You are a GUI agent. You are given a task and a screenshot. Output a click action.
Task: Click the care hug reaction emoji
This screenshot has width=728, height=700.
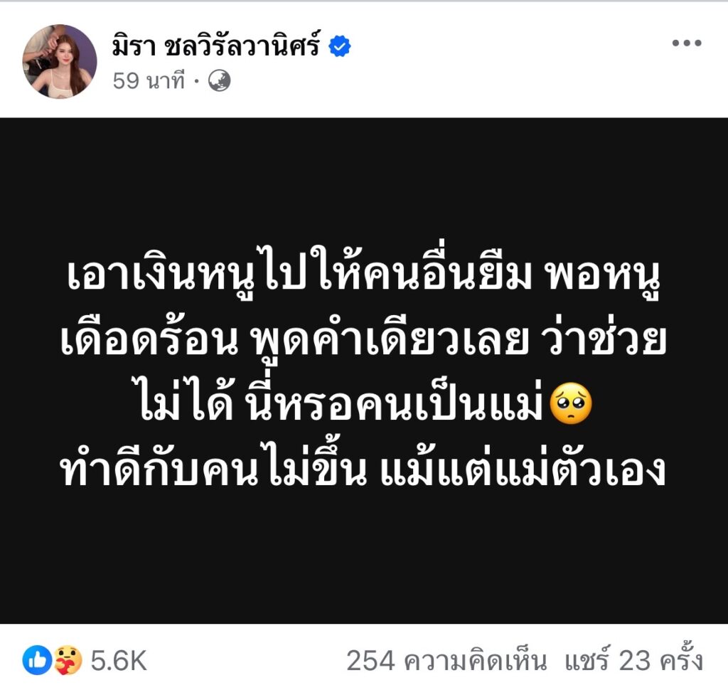point(68,659)
